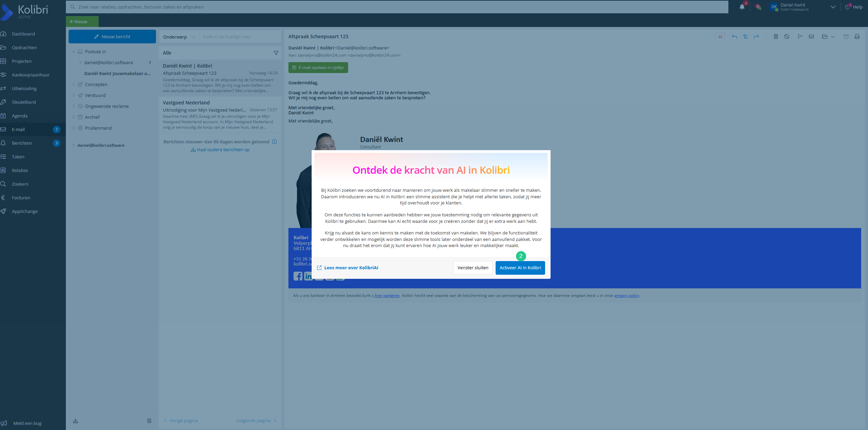Expand the Archief folder
868x430 pixels.
(x=73, y=117)
